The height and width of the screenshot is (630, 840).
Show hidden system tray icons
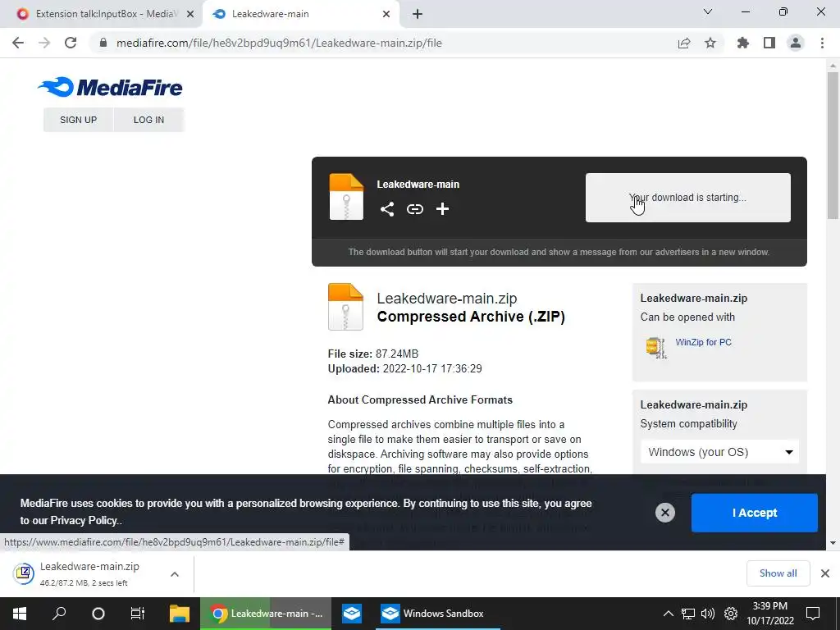668,614
